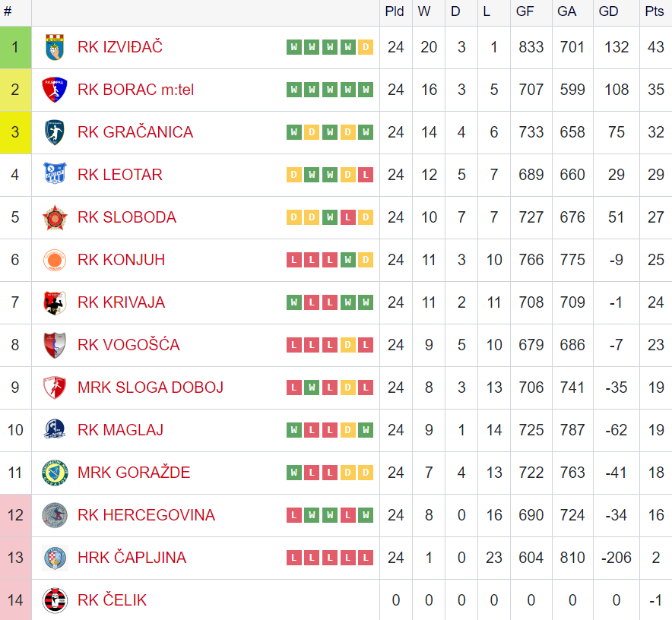Click the RK MAGLAJ team link
The height and width of the screenshot is (620, 672).
[120, 430]
